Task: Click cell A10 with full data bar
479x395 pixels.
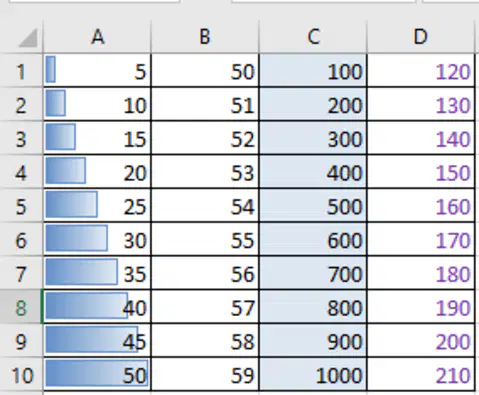Action: 97,374
